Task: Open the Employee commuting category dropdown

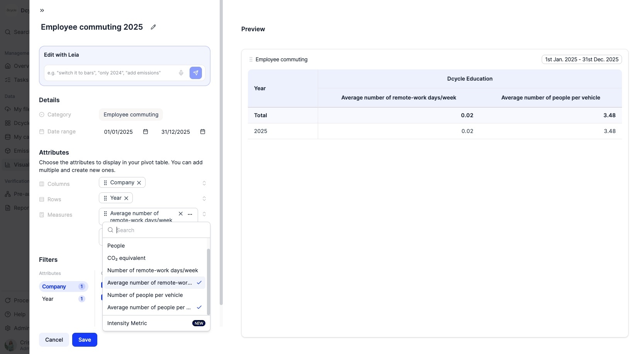Action: point(131,115)
